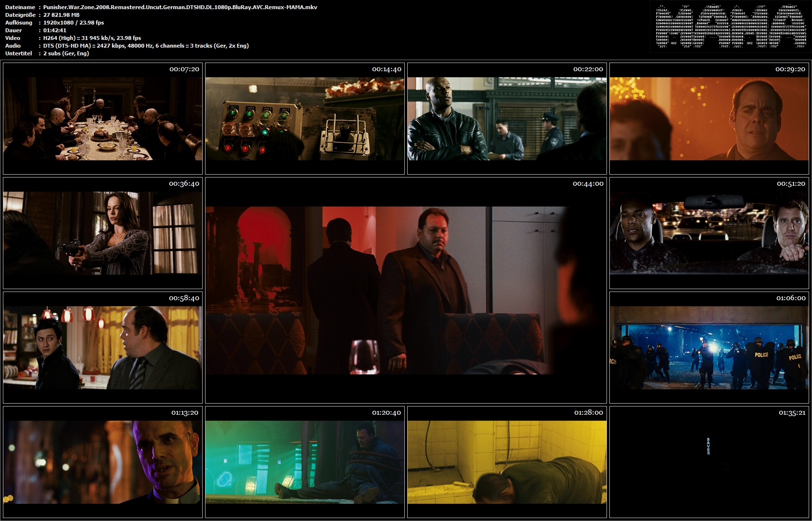
Task: Open the riot police thumbnail stamped 01:06:00
Action: [x=709, y=347]
